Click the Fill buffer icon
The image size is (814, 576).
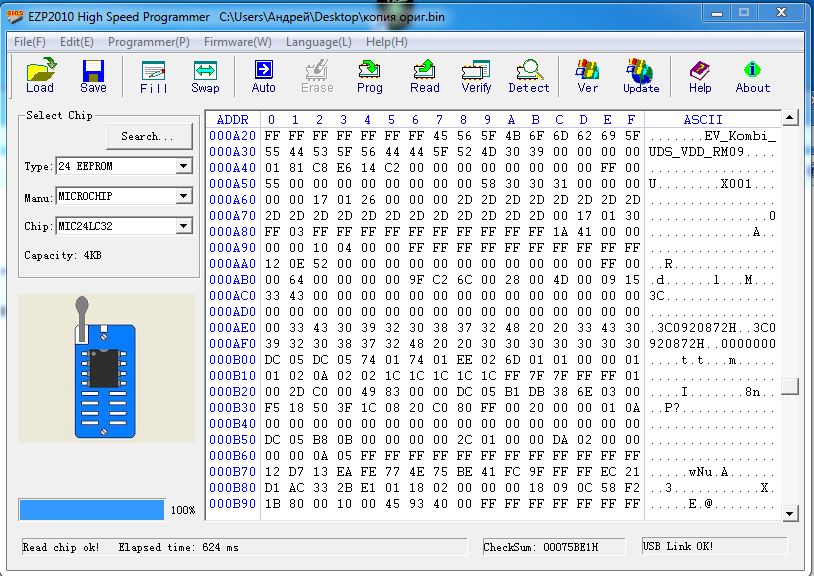[x=153, y=75]
